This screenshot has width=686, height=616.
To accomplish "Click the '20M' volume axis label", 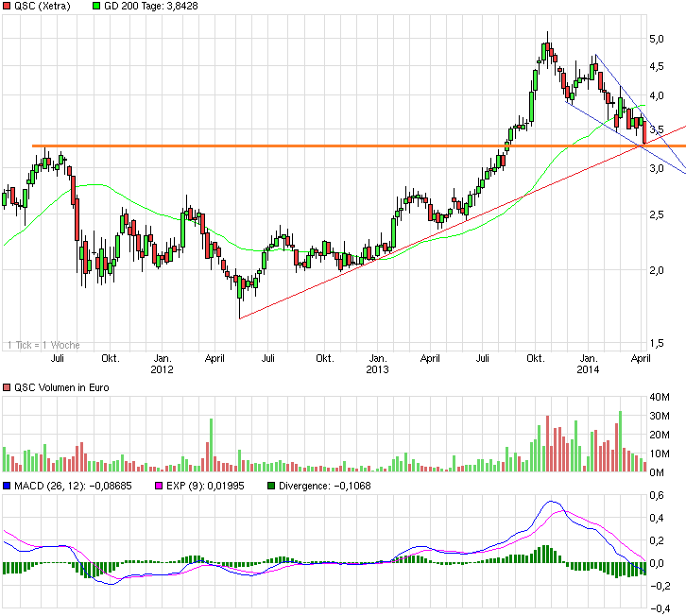I will pos(660,435).
